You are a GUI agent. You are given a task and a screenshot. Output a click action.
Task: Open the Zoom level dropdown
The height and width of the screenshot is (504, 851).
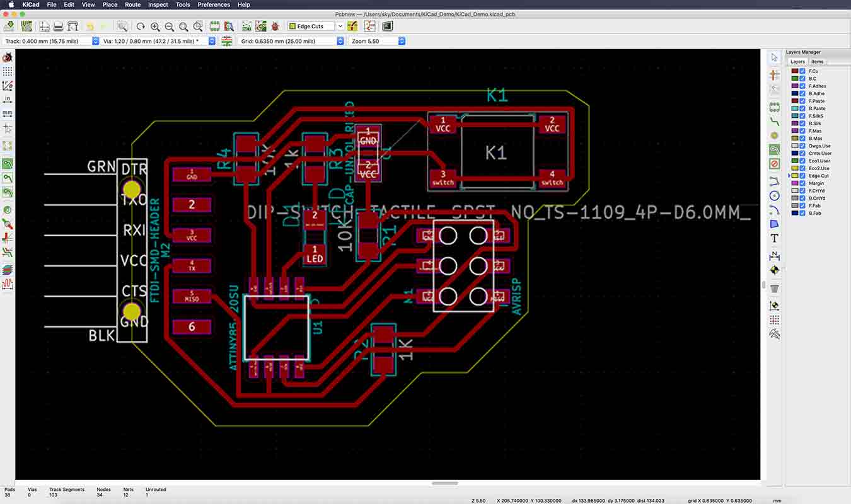(x=402, y=41)
